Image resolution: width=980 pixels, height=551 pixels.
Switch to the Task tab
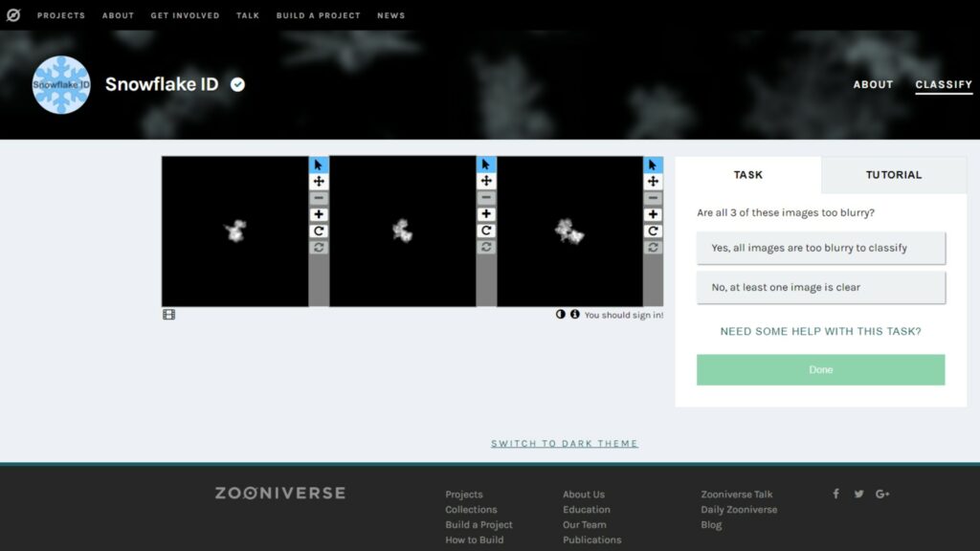tap(748, 175)
